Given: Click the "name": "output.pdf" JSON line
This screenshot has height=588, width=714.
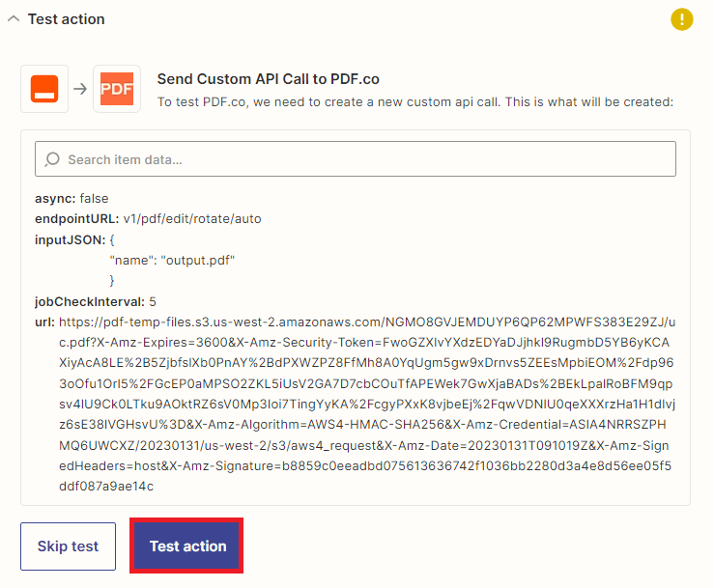Looking at the screenshot, I should [x=174, y=260].
